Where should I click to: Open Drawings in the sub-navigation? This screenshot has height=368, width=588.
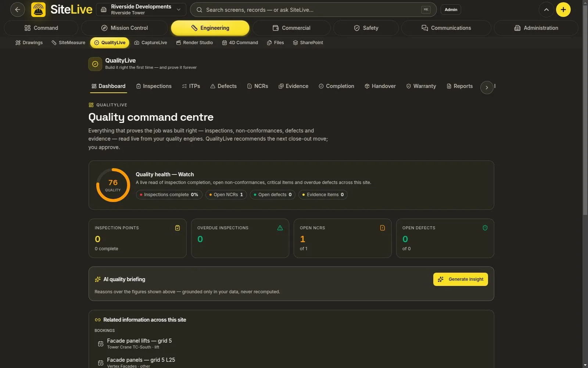[x=29, y=43]
